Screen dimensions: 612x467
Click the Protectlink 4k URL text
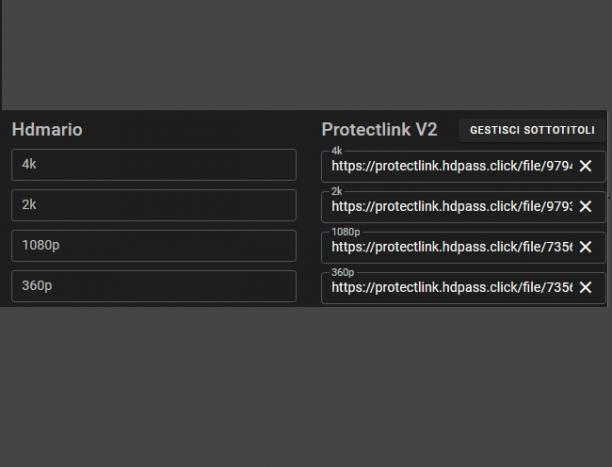tap(452, 166)
